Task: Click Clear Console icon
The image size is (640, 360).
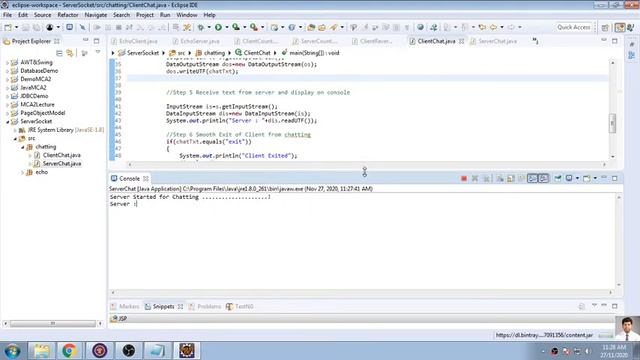Action: click(x=500, y=179)
